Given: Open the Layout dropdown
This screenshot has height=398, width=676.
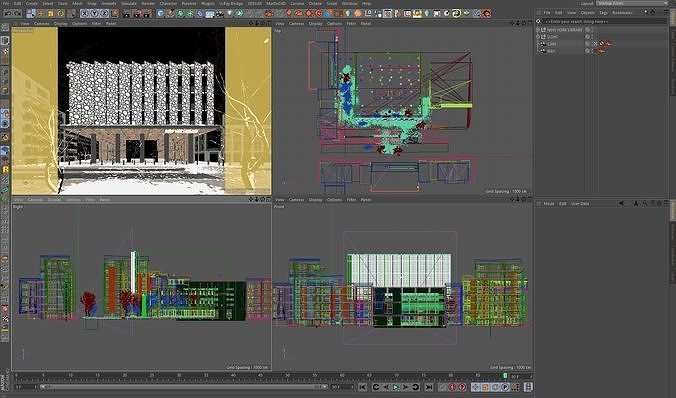Looking at the screenshot, I should point(632,3).
